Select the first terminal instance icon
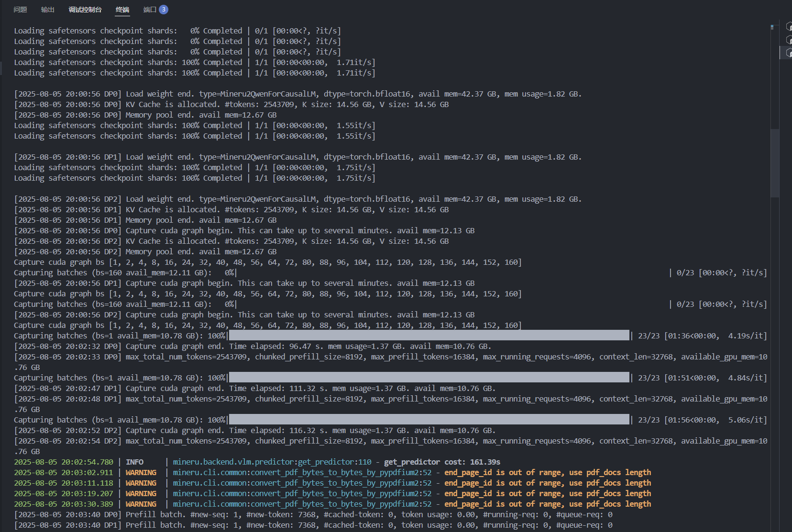Screen dimensions: 792x532 coord(789,26)
